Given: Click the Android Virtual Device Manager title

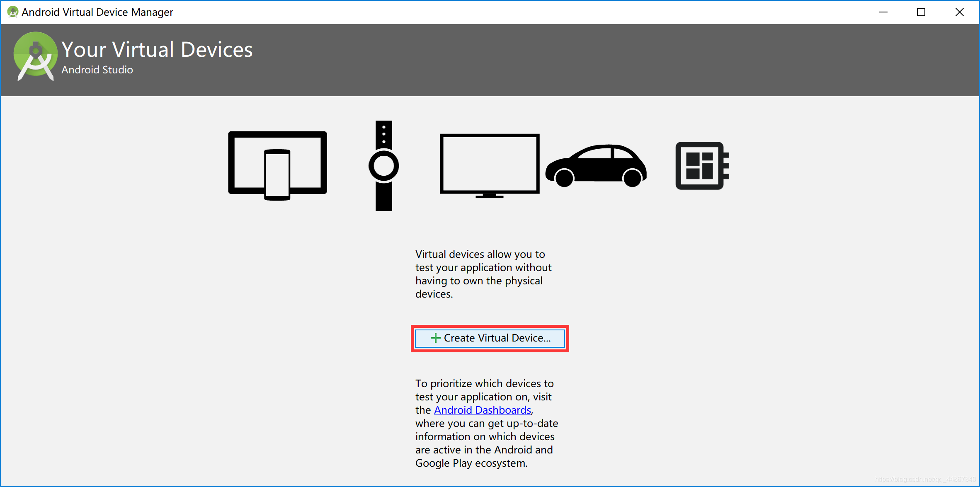Looking at the screenshot, I should 97,12.
